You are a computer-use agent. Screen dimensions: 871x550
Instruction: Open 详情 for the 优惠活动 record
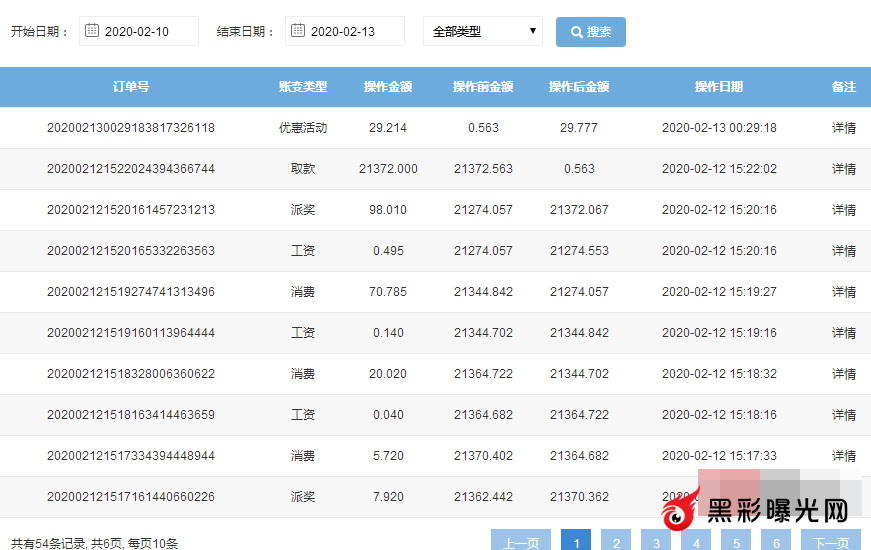click(x=843, y=128)
